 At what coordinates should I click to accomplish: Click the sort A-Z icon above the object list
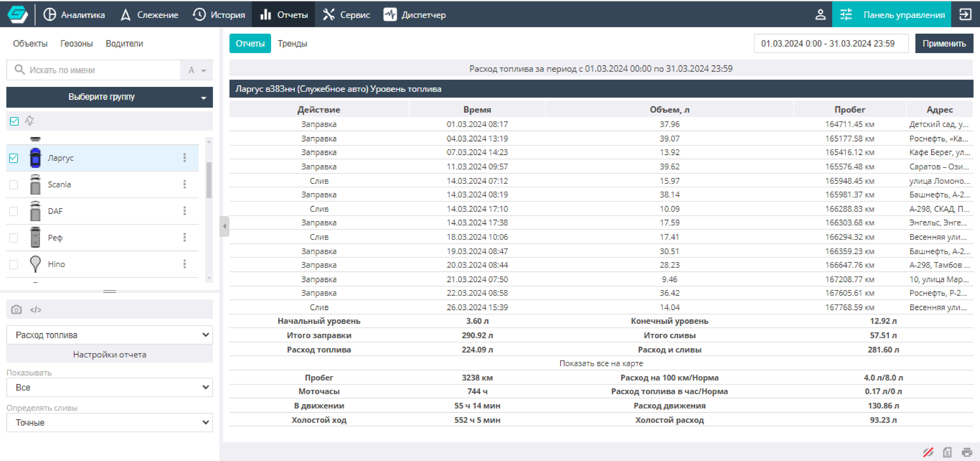pyautogui.click(x=29, y=121)
